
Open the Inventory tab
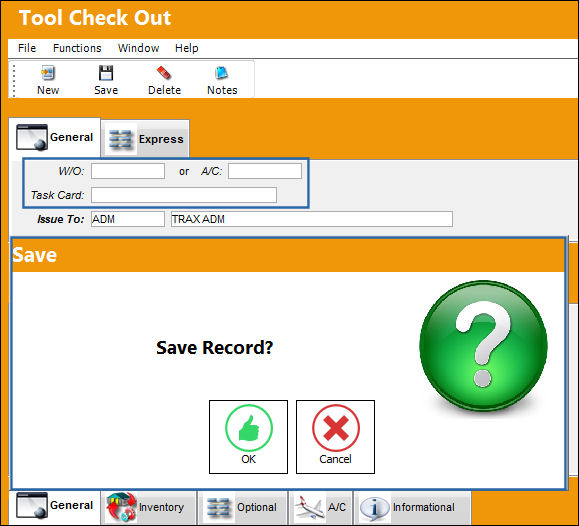(148, 507)
